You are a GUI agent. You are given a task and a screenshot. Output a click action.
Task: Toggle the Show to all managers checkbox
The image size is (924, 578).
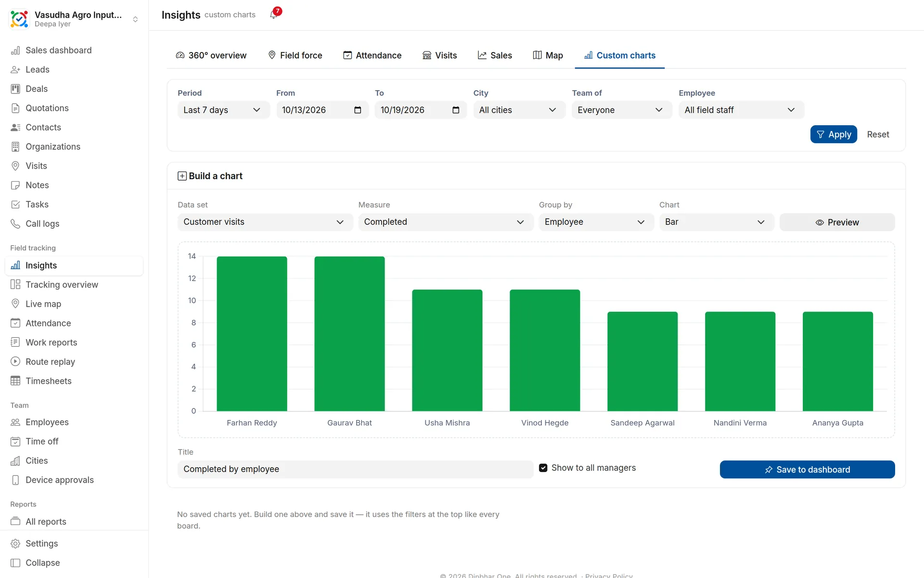(543, 468)
